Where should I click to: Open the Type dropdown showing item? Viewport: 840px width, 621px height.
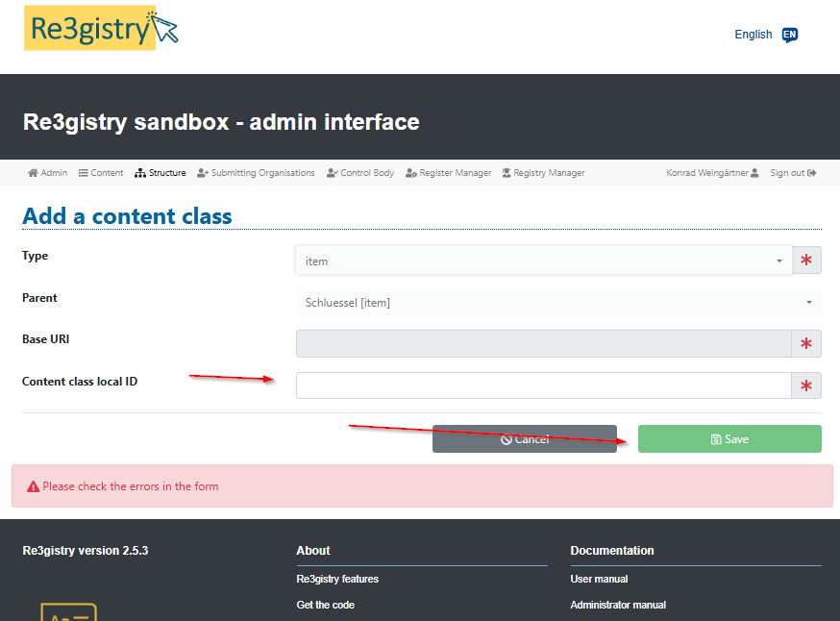click(x=543, y=261)
